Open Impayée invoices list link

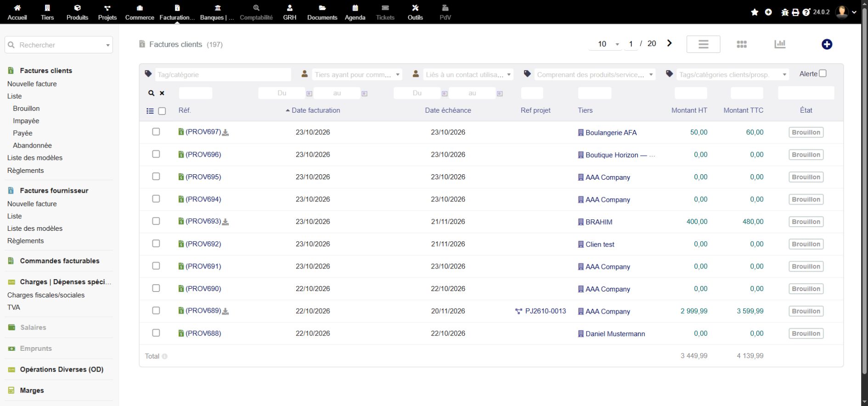[x=26, y=120]
